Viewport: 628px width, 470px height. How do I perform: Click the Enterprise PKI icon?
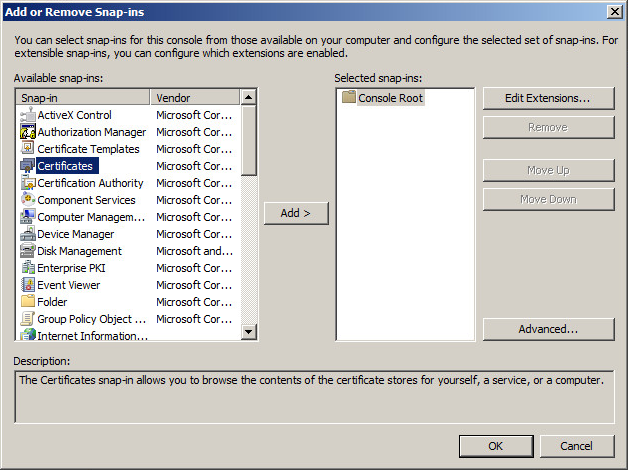click(27, 268)
